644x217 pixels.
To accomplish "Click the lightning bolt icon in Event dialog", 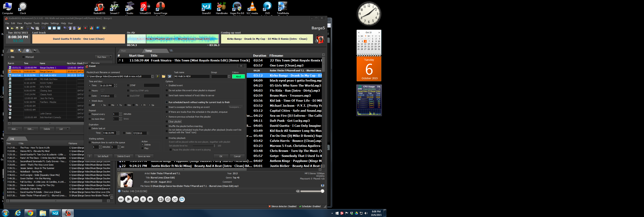I will click(158, 76).
